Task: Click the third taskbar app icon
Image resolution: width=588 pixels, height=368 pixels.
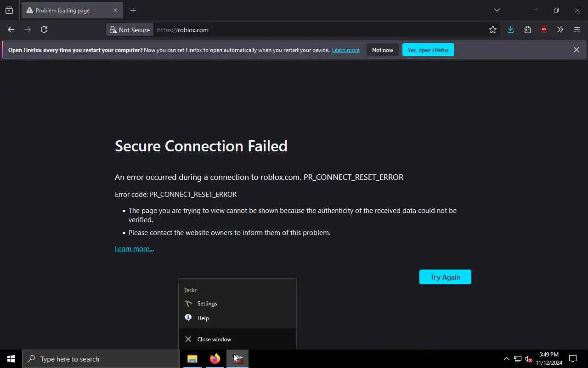Action: click(x=237, y=359)
